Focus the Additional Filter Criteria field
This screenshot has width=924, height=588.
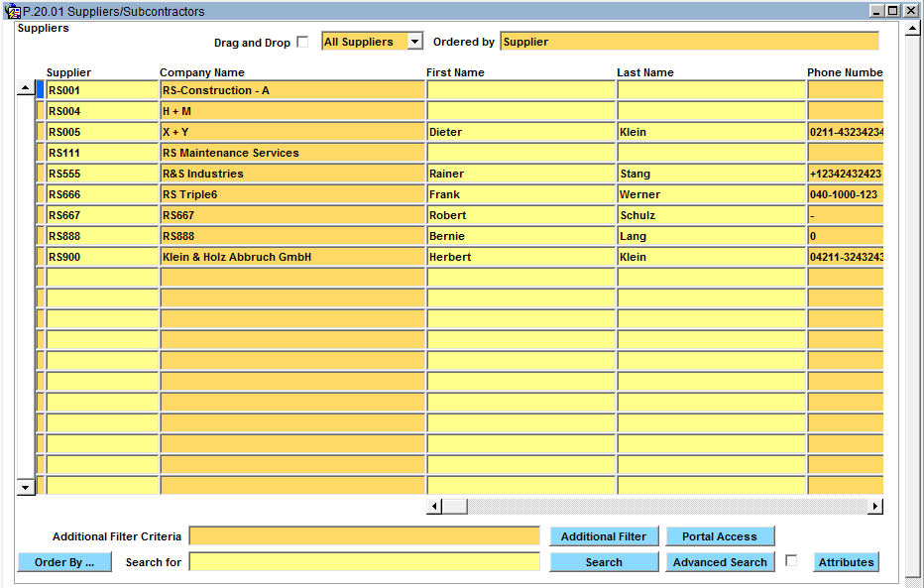[364, 536]
